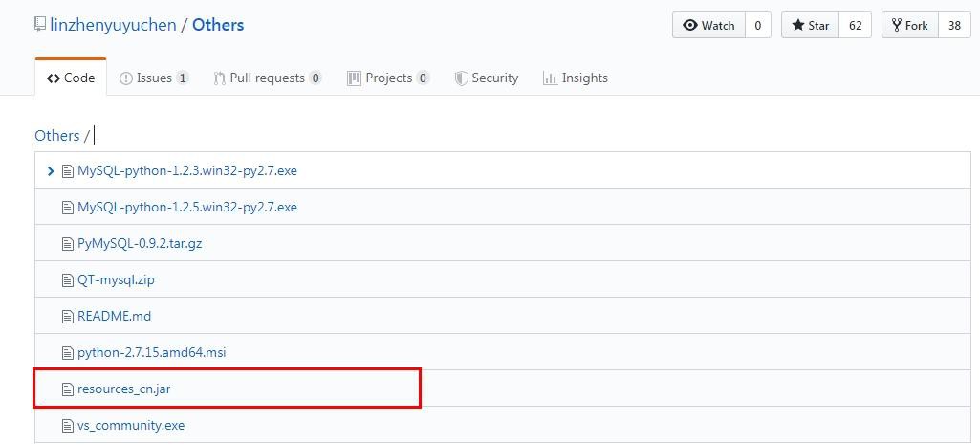Click the bar graph icon on Insights tab

tap(550, 78)
